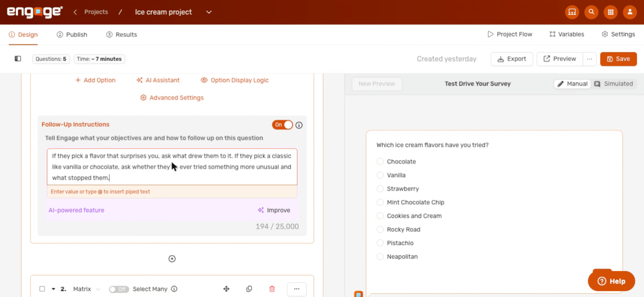Click the chat widget icon at bottom
Screen dimensions: 644x297
[359, 294]
